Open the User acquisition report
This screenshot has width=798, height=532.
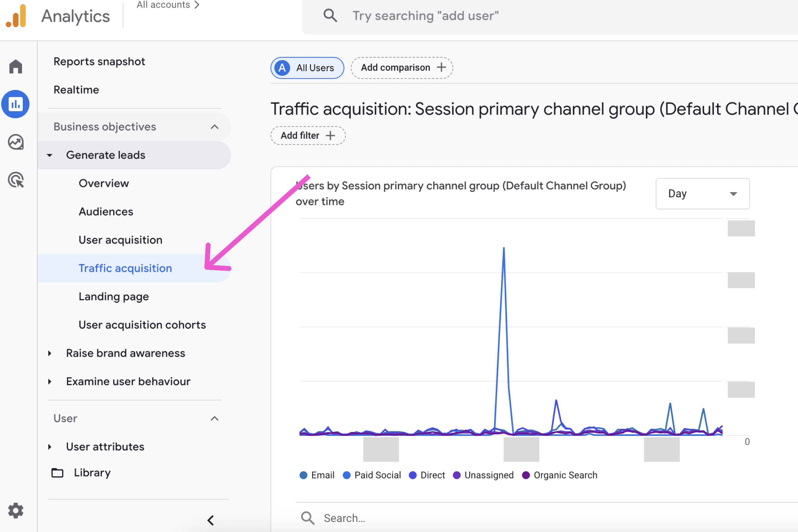point(120,240)
